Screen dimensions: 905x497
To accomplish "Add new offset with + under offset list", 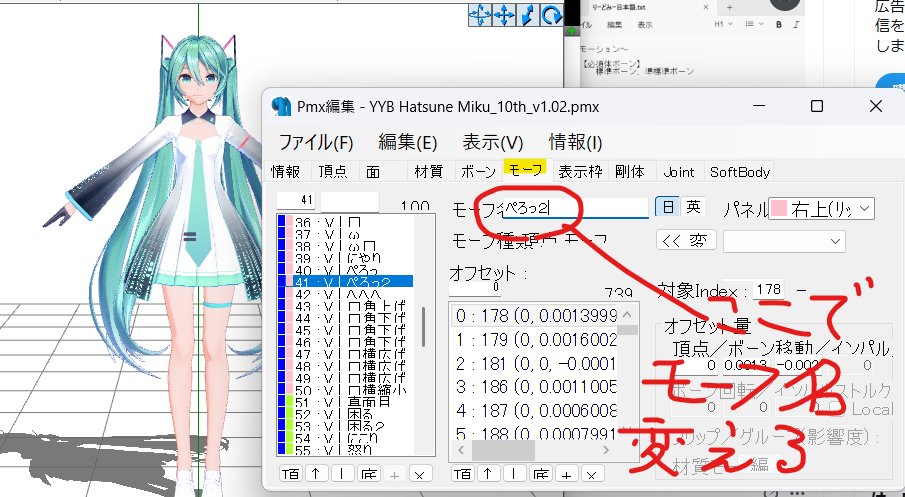I will [x=566, y=474].
